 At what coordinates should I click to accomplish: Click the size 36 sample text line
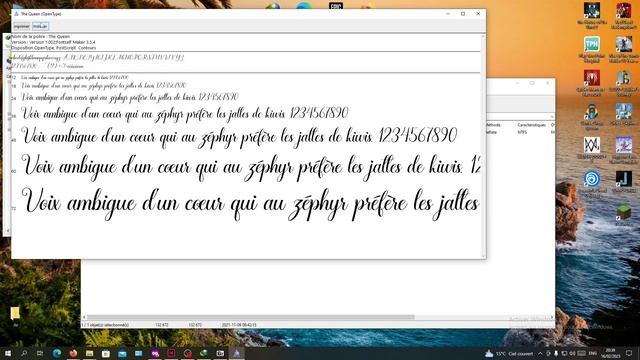click(185, 114)
